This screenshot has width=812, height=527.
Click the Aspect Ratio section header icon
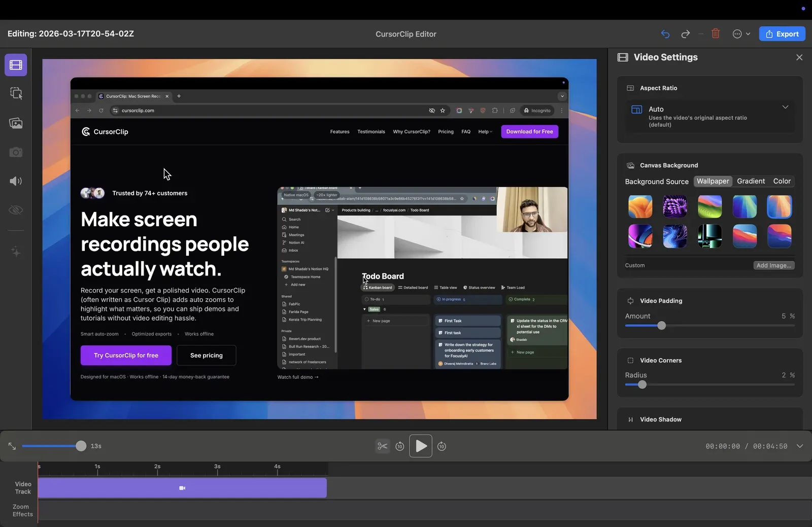point(630,88)
